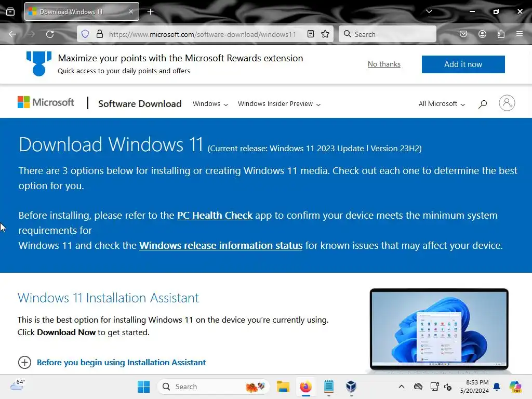View site security padlock info
This screenshot has height=399, width=532.
click(x=99, y=34)
